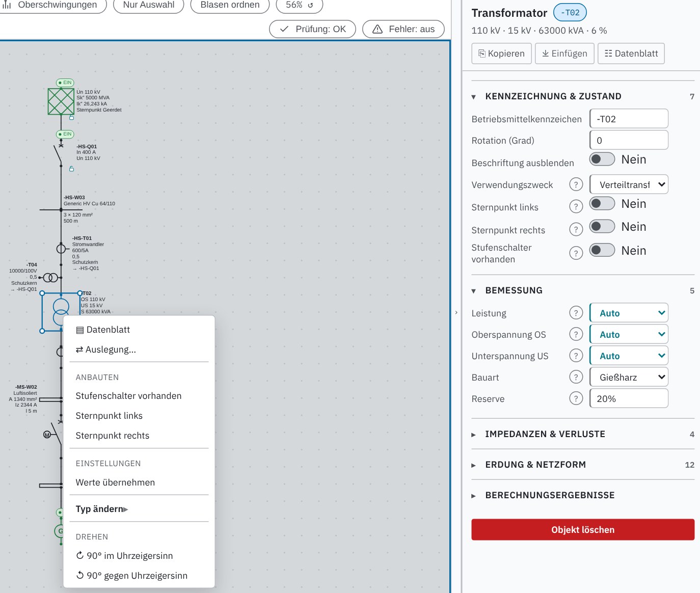The width and height of the screenshot is (700, 593).
Task: Click the generator G symbol
Action: pyautogui.click(x=60, y=531)
